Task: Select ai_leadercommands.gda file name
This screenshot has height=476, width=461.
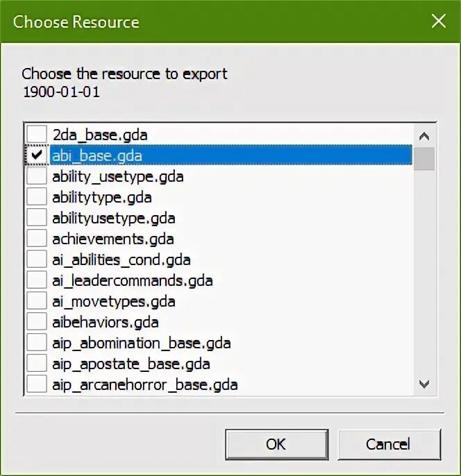Action: point(133,281)
